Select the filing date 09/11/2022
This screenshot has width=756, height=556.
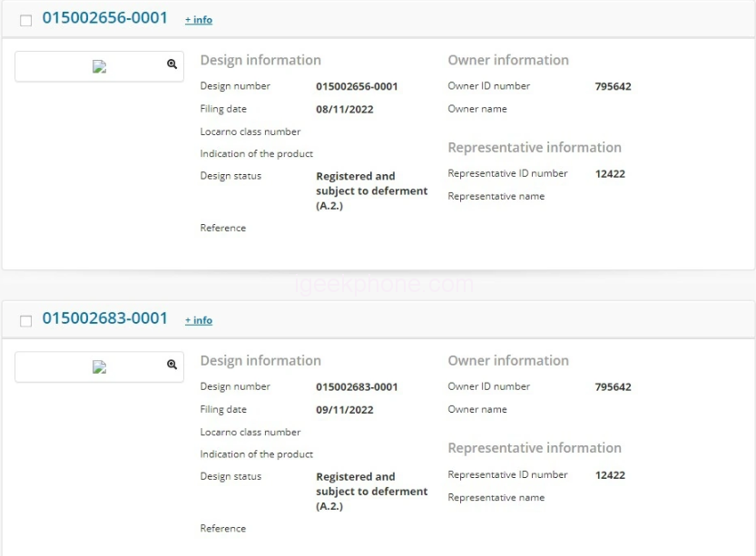coord(344,410)
